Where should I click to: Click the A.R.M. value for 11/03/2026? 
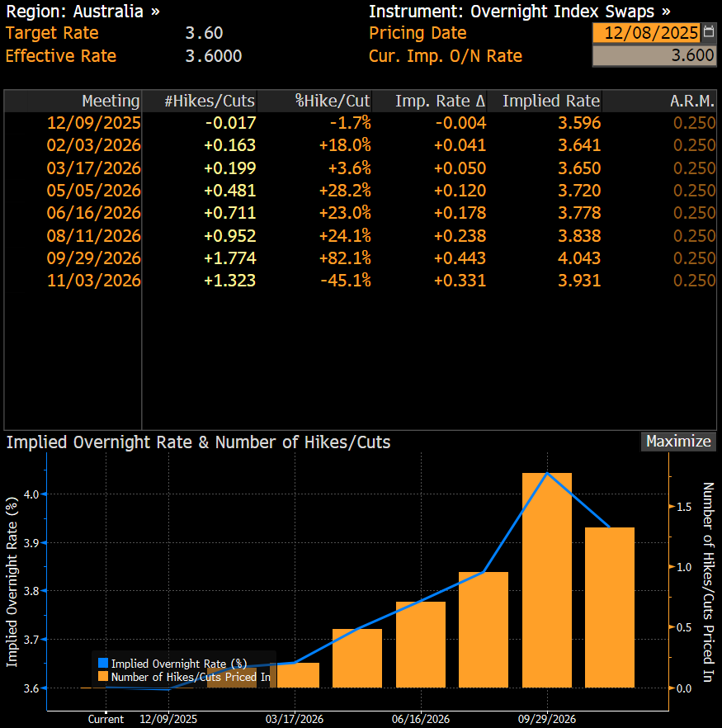click(x=694, y=281)
